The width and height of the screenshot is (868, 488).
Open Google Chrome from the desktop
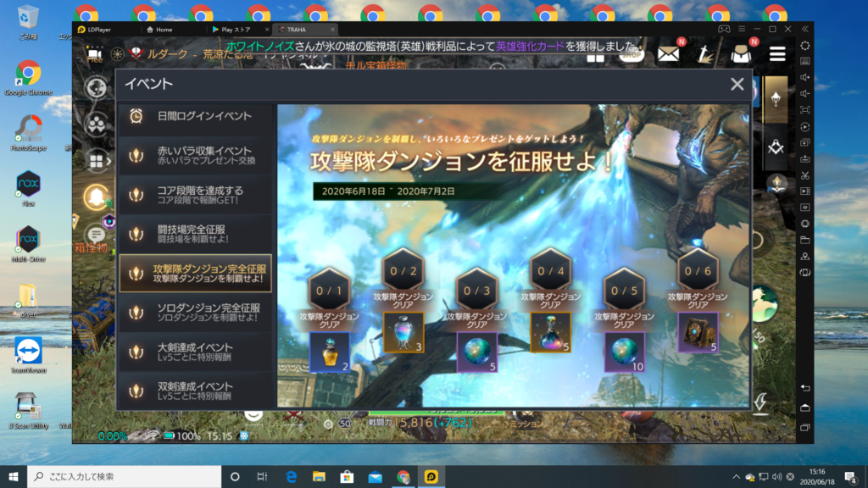(28, 78)
